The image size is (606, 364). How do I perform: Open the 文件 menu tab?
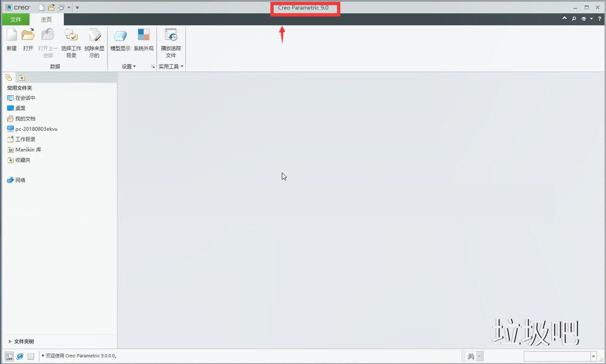point(15,20)
